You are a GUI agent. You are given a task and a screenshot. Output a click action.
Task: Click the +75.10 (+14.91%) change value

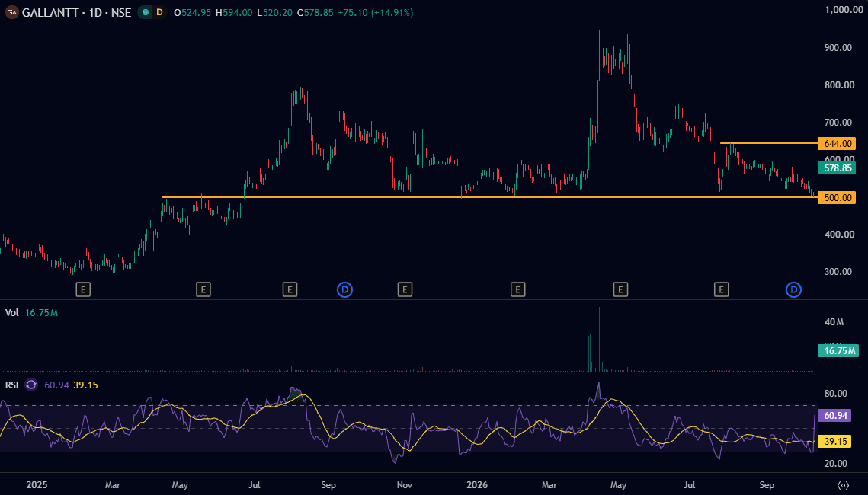pyautogui.click(x=376, y=12)
